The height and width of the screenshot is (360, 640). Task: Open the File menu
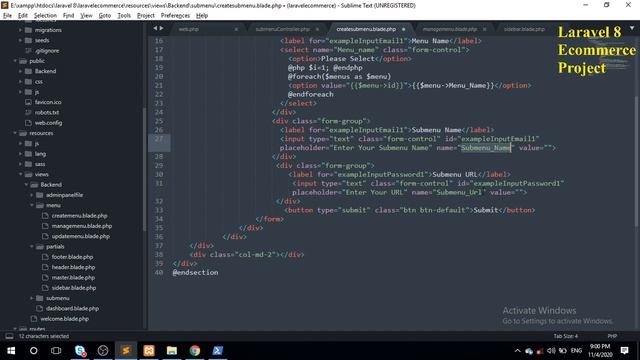tap(7, 16)
